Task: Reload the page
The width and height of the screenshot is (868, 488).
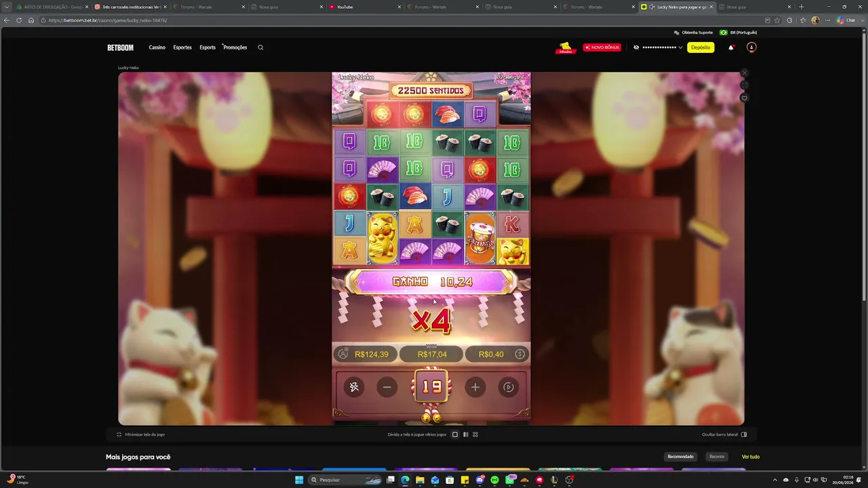Action: 19,20
